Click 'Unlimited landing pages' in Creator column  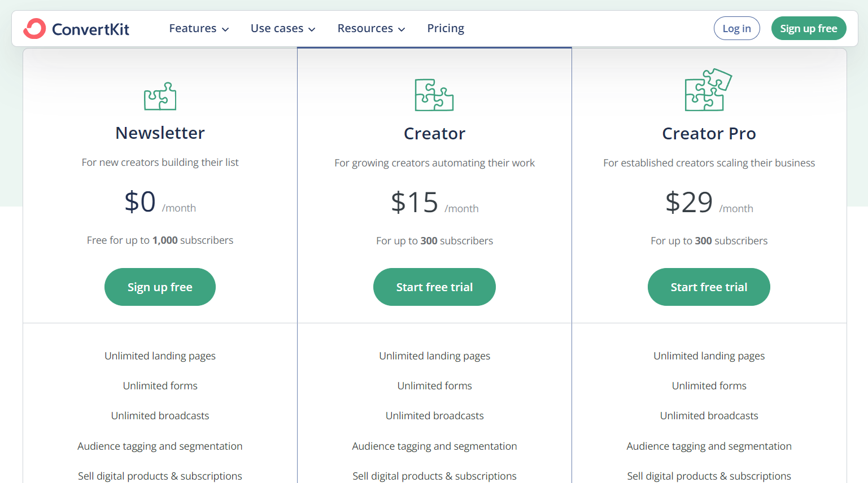coord(434,356)
